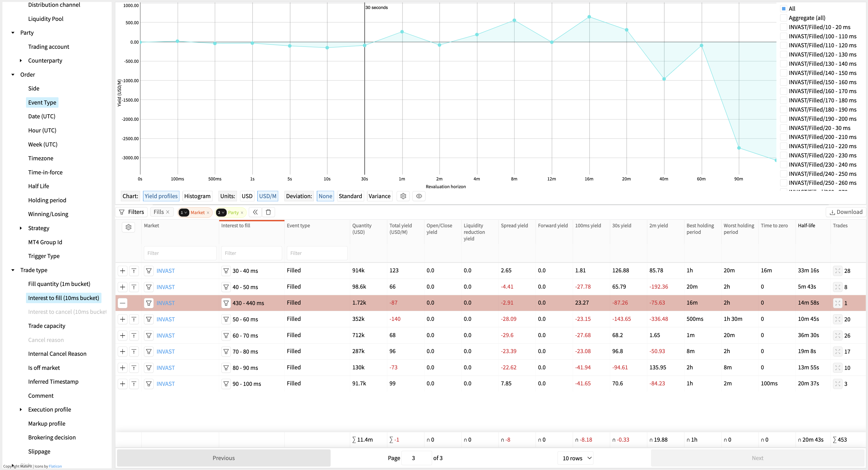
Task: Open trades fullscreen icon for 28 trades row
Action: (x=837, y=271)
